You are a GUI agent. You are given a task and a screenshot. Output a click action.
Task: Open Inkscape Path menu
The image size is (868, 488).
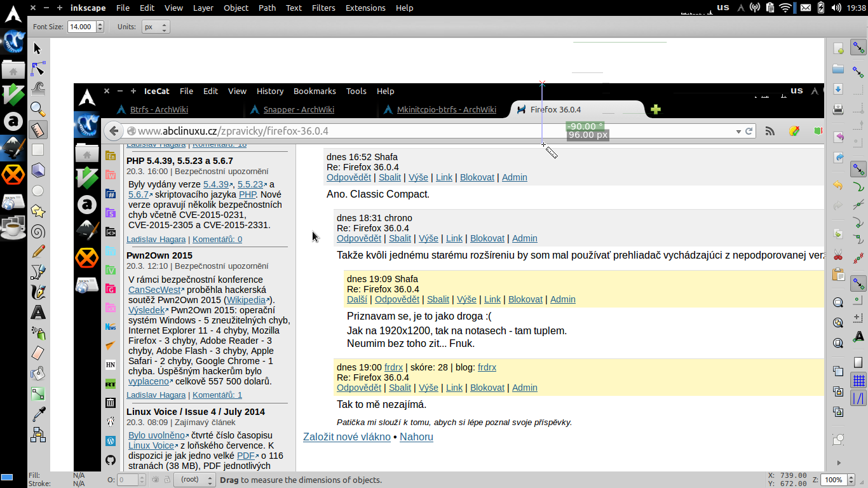pos(267,8)
